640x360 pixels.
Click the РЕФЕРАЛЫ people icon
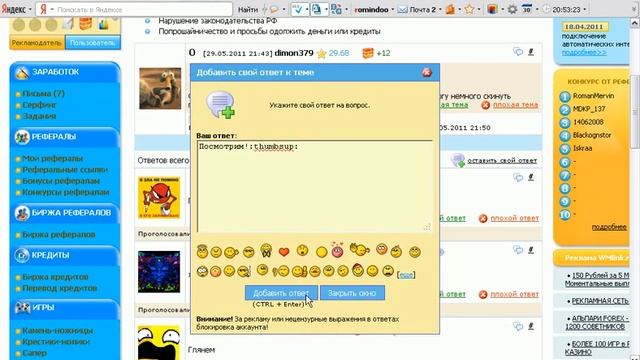[x=22, y=137]
